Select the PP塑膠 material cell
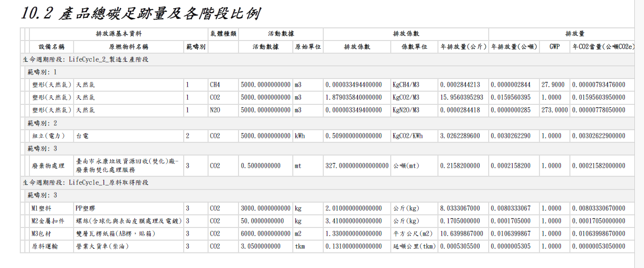The height and width of the screenshot is (268, 644). [128, 208]
